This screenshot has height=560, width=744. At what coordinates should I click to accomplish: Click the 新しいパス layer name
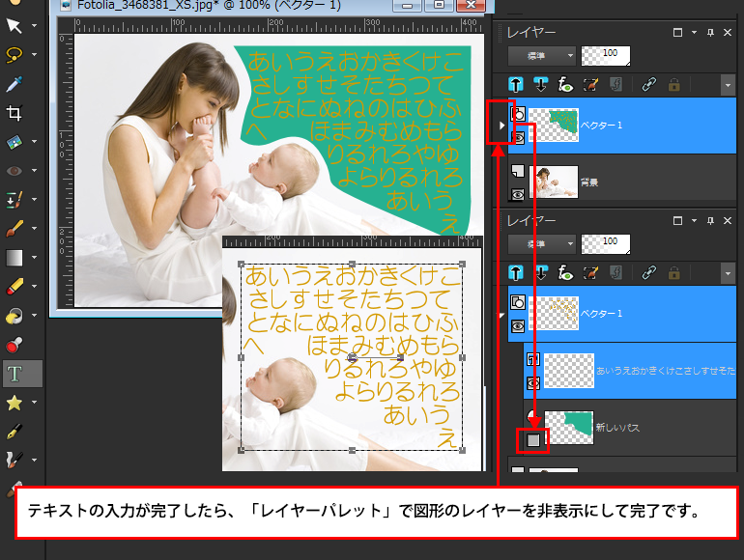pos(617,428)
